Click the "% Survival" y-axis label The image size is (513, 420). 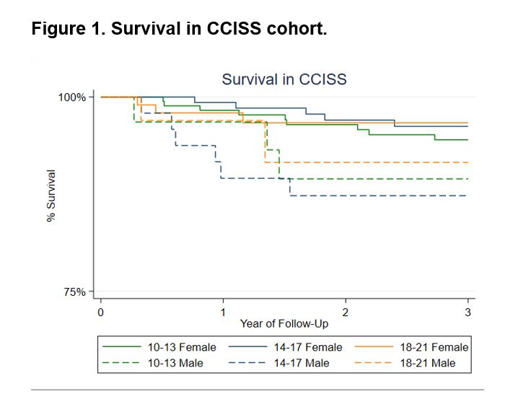pos(51,196)
